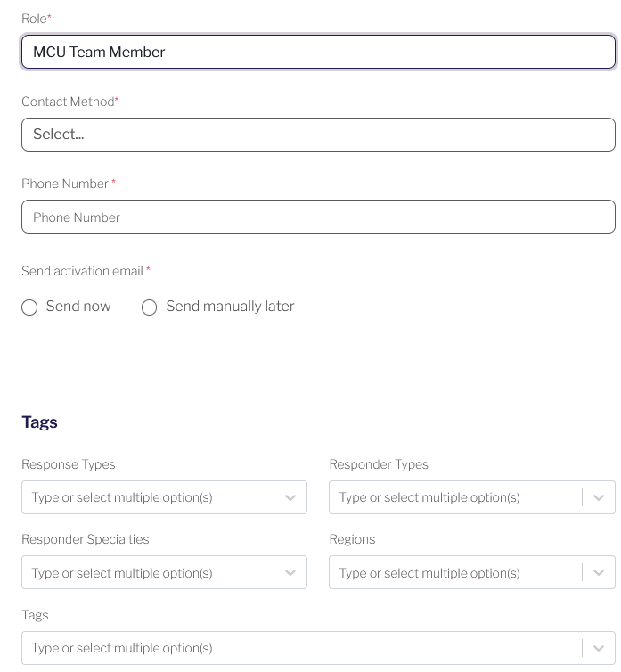Open the Contact Method Select dropdown
The height and width of the screenshot is (672, 621).
coord(318,135)
